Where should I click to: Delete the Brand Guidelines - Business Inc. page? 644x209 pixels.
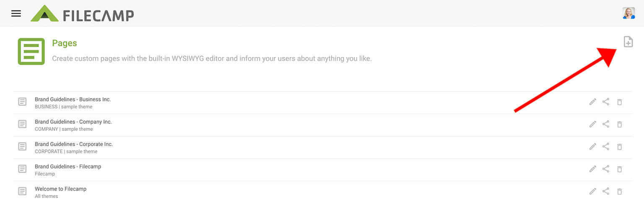click(619, 102)
